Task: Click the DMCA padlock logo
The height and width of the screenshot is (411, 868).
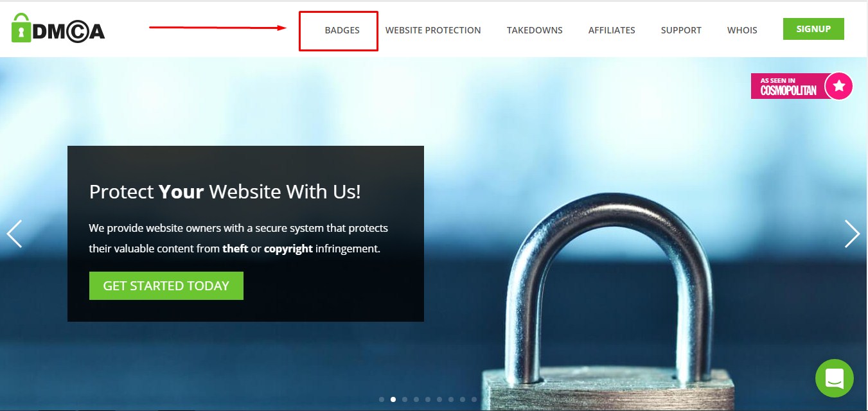Action: [58, 29]
